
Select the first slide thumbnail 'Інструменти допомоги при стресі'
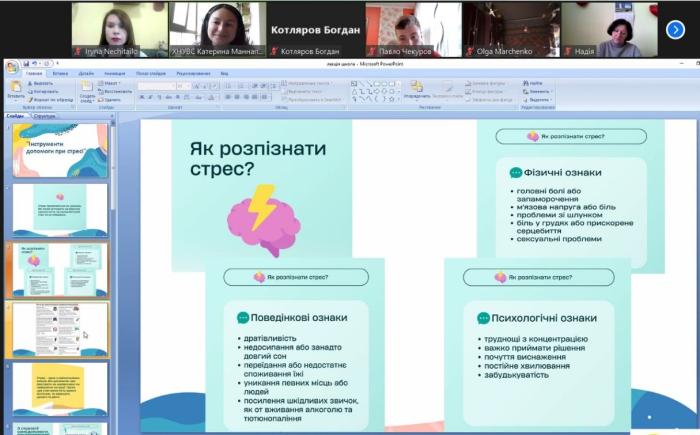pyautogui.click(x=61, y=148)
